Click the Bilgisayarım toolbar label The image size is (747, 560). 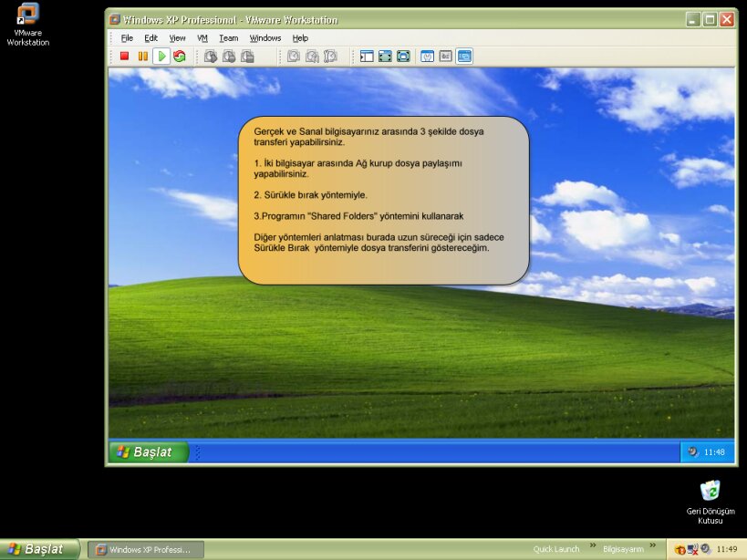coord(623,550)
